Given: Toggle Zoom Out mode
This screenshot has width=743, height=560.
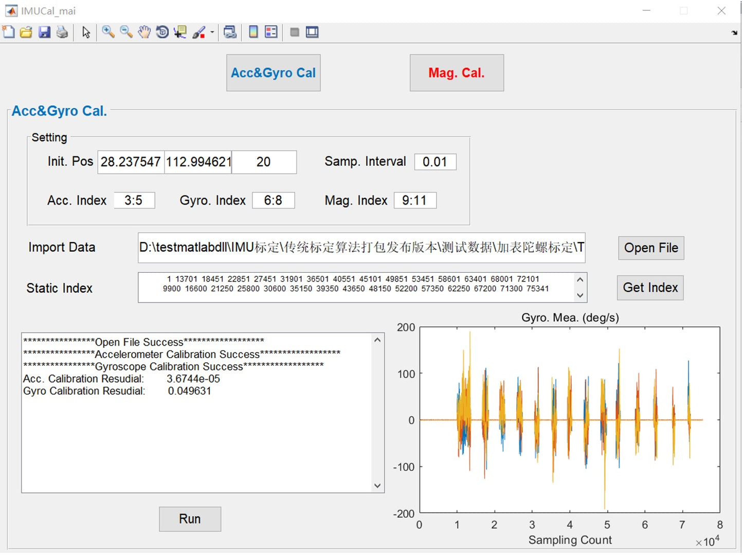Looking at the screenshot, I should pyautogui.click(x=125, y=32).
